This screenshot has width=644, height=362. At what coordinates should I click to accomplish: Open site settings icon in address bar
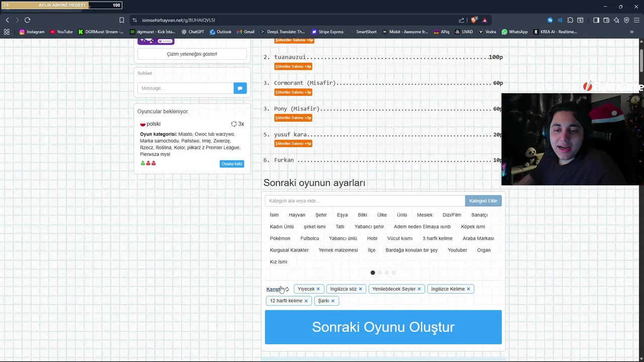point(134,20)
